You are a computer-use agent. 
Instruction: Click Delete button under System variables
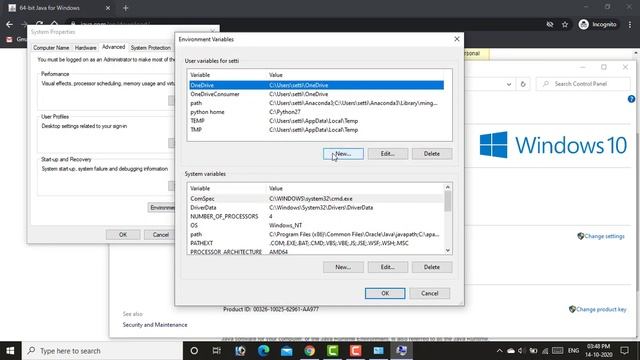[x=432, y=267]
